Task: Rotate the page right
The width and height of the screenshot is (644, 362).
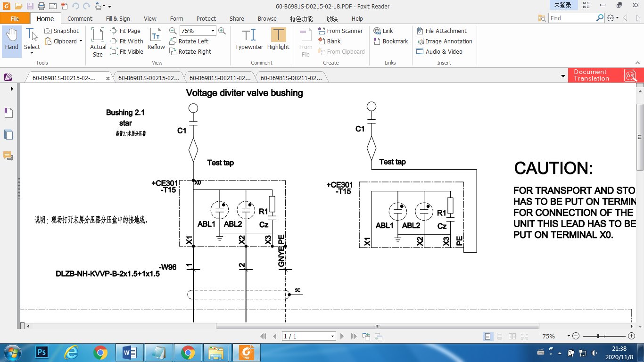Action: [x=190, y=51]
